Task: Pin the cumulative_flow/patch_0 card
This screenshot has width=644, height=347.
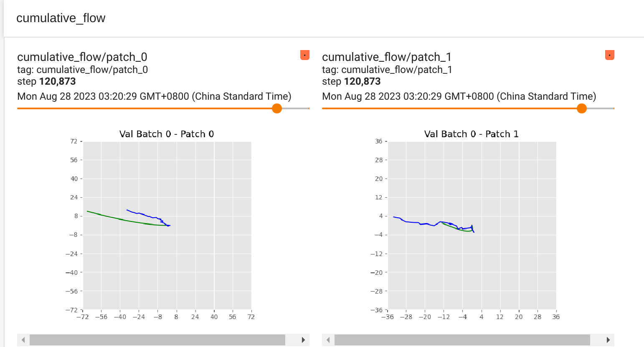Action: click(x=304, y=55)
